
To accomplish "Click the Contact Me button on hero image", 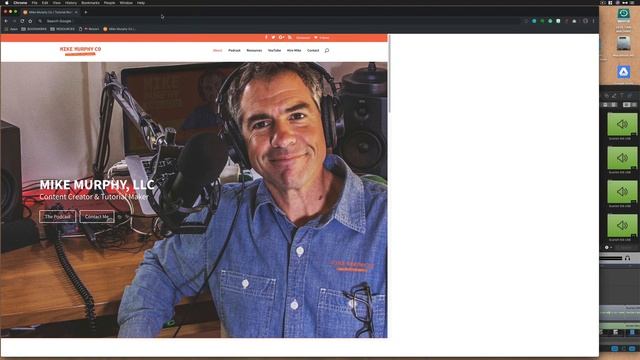I will pos(97,216).
